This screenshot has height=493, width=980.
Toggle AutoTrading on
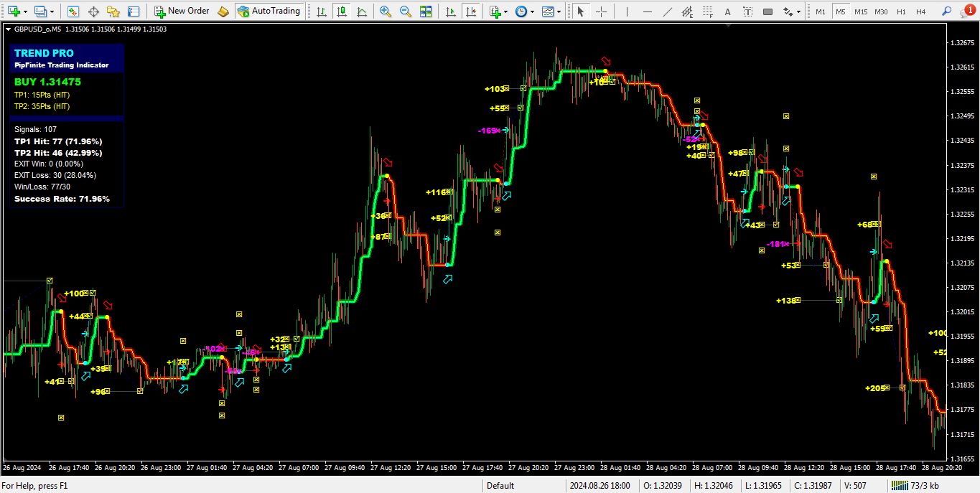(x=269, y=11)
